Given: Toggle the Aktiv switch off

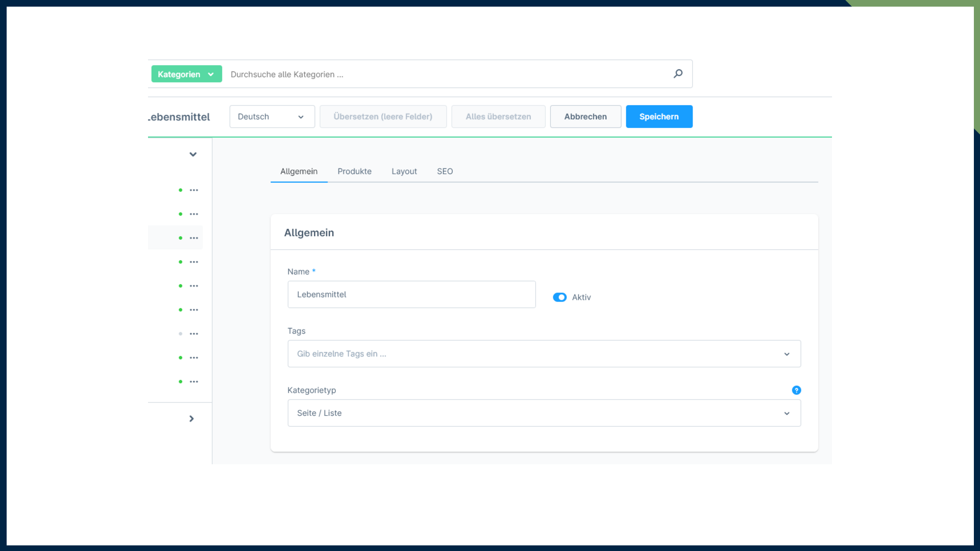Looking at the screenshot, I should (559, 297).
